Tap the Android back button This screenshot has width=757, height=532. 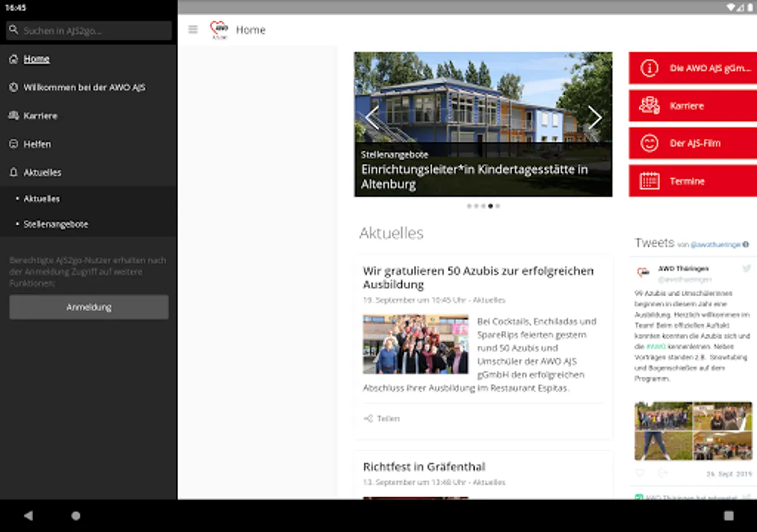coord(28,515)
